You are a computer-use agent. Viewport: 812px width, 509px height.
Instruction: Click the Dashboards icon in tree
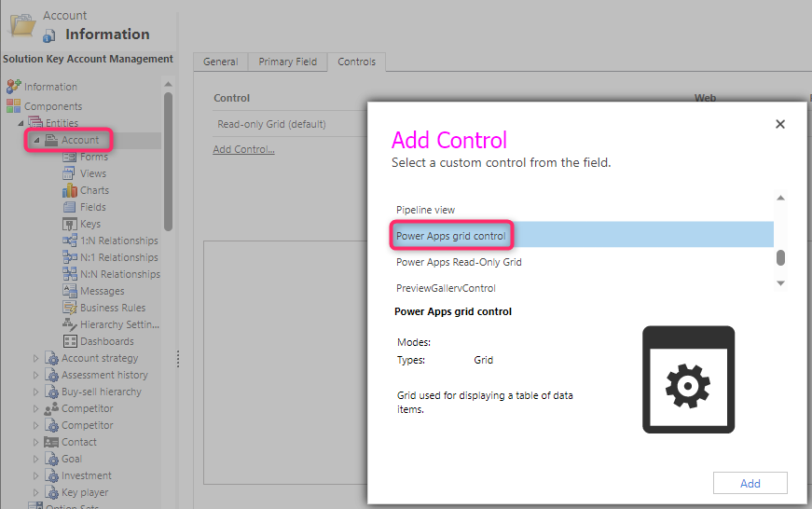69,341
